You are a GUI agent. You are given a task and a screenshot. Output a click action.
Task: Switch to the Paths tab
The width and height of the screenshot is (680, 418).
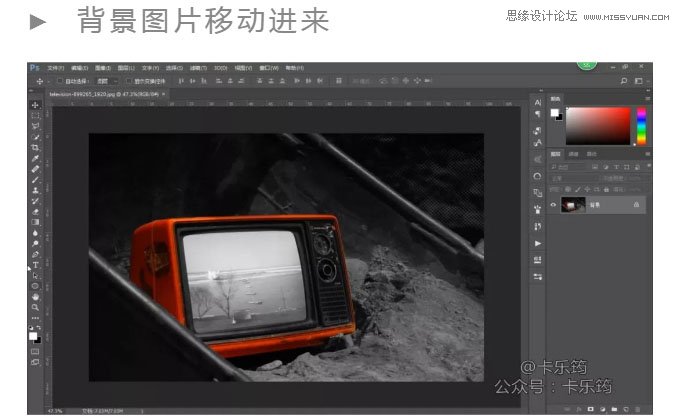592,154
